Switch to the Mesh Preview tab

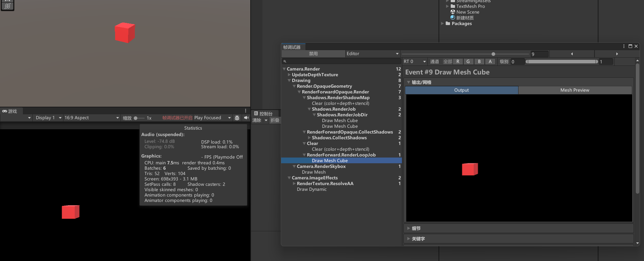pos(575,90)
